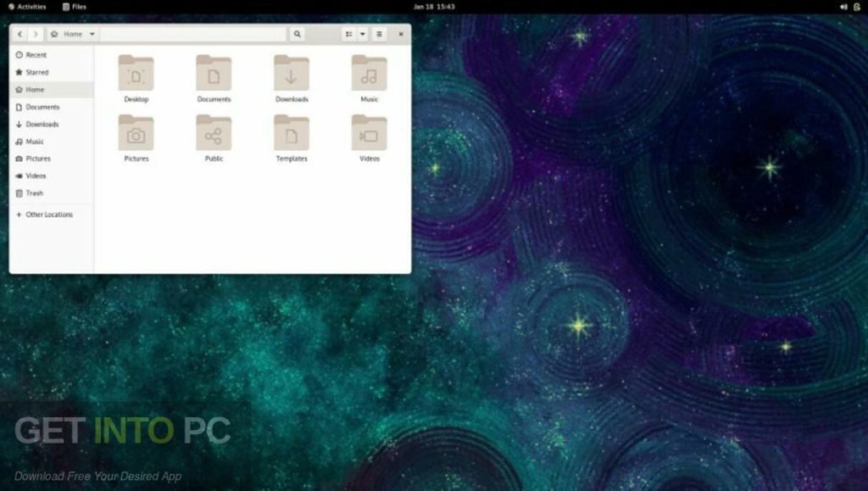Open the Files menu in the top bar
The height and width of the screenshot is (491, 868).
(75, 6)
